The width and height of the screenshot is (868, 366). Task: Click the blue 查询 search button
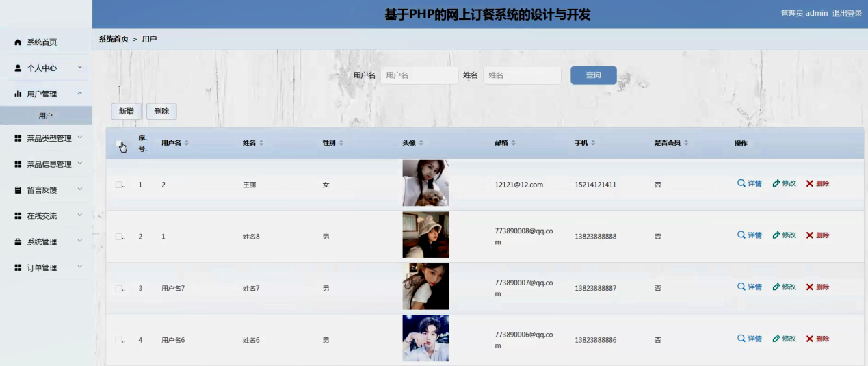(593, 75)
